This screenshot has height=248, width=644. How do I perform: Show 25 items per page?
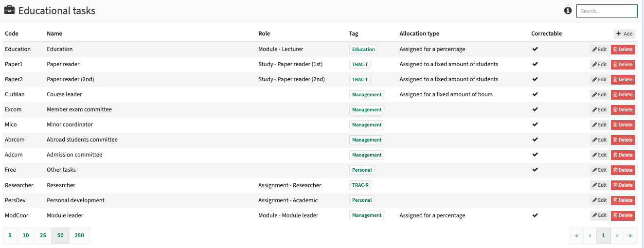(x=43, y=235)
